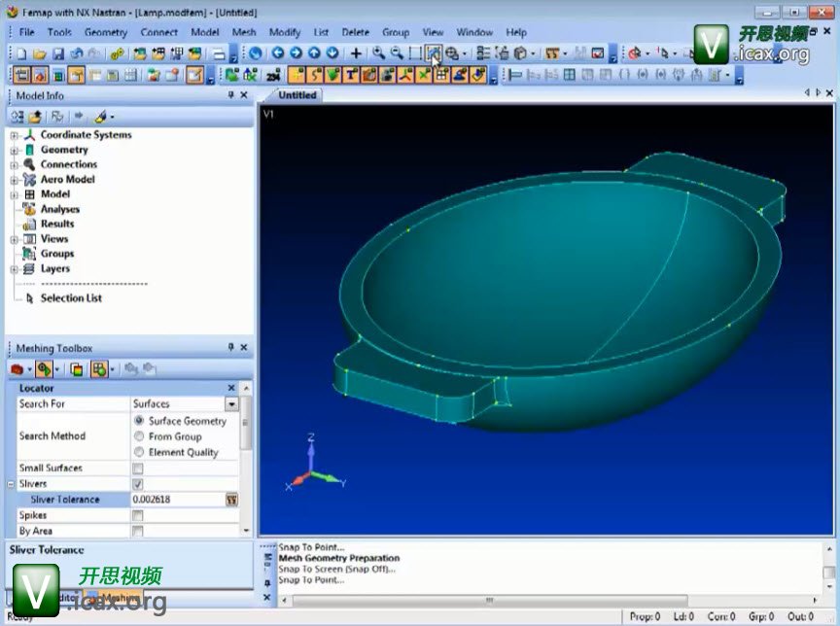Click the Save disk icon

pyautogui.click(x=58, y=53)
